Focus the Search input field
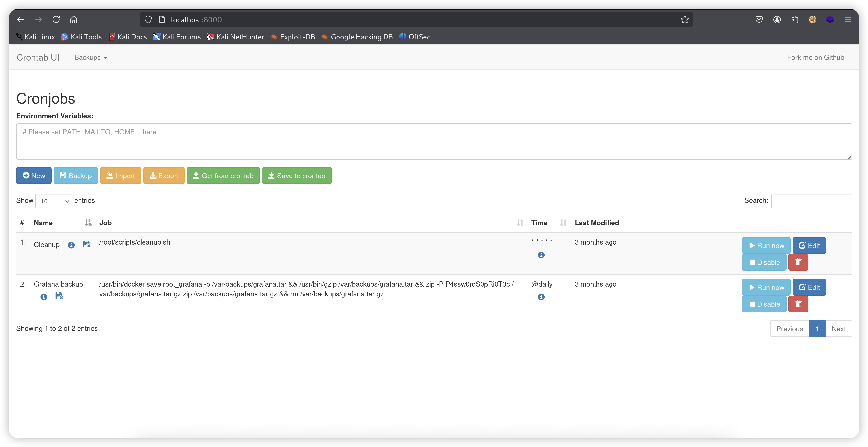868x447 pixels. point(811,201)
